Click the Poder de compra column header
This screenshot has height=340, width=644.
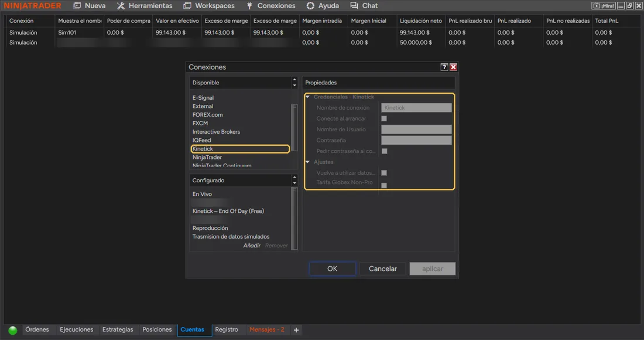tap(128, 21)
